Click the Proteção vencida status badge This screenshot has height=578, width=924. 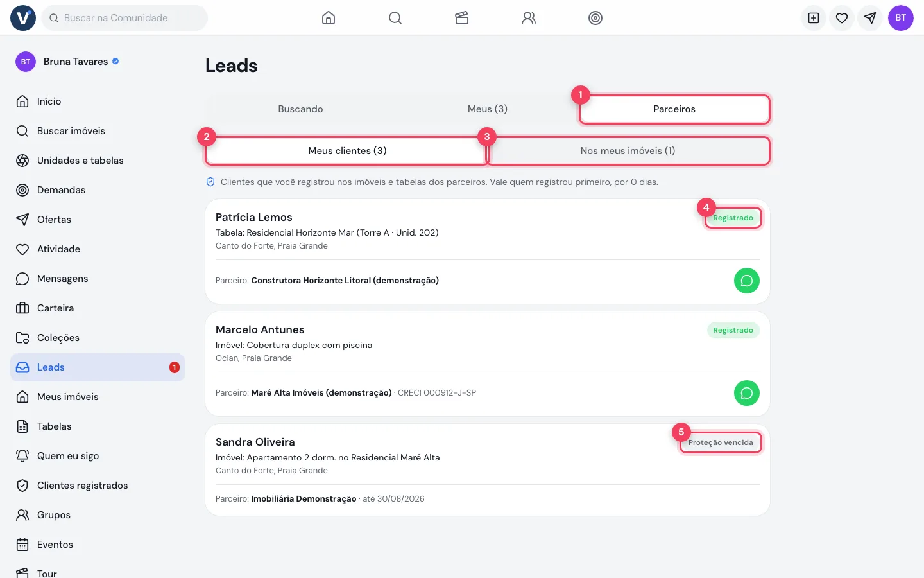[x=721, y=442]
